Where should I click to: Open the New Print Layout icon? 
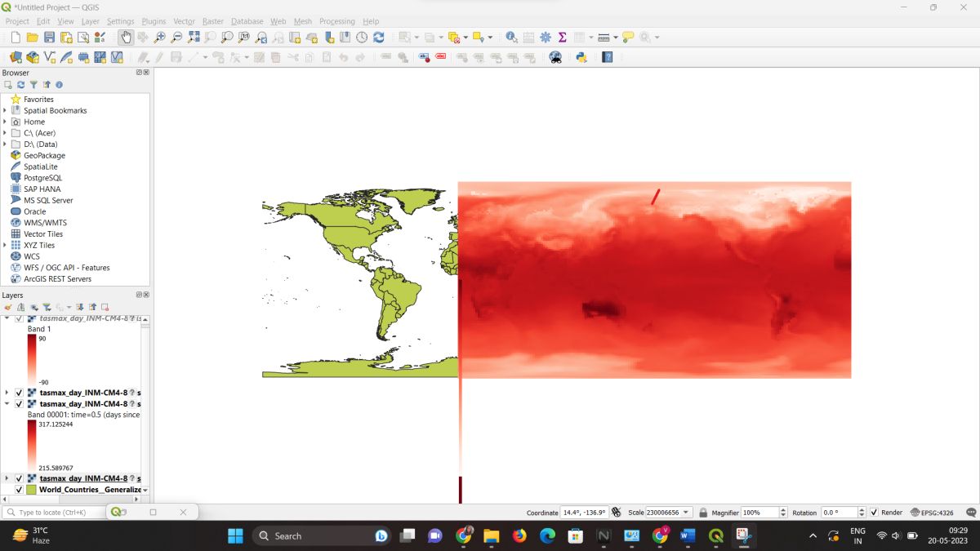(x=66, y=38)
